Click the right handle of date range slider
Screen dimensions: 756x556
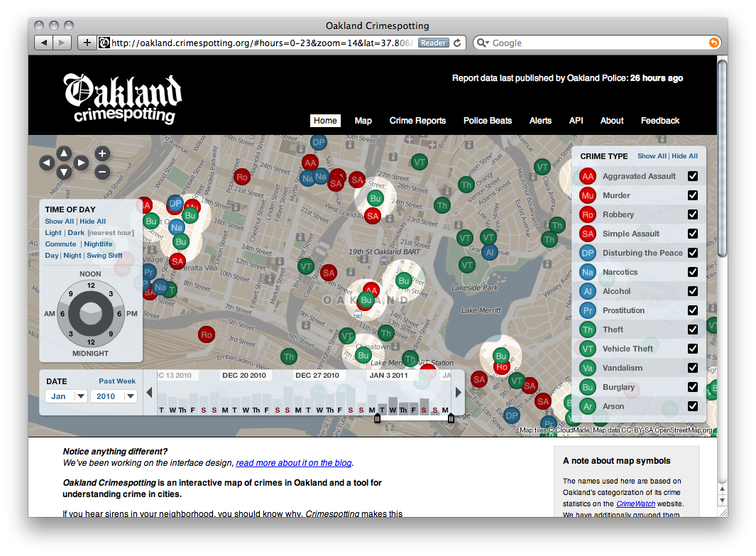[451, 419]
